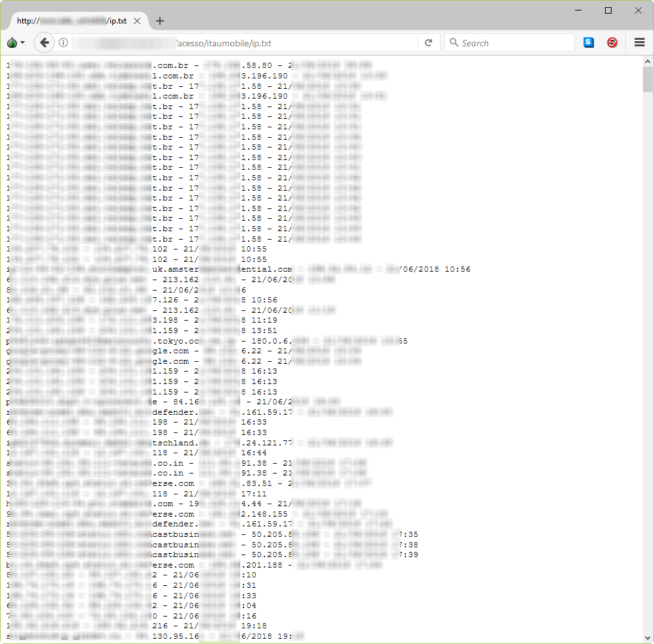
Task: Click the ".58.80" IP fragment text
Action: [257, 65]
